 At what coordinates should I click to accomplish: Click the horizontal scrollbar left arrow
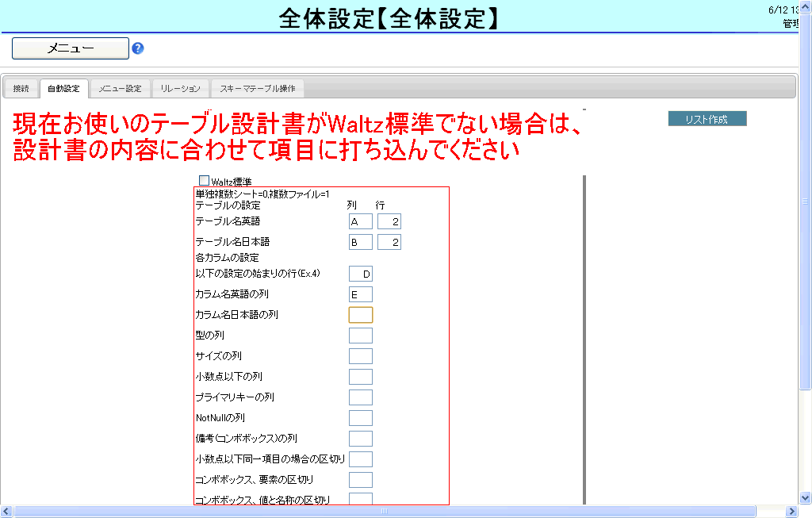click(x=6, y=512)
